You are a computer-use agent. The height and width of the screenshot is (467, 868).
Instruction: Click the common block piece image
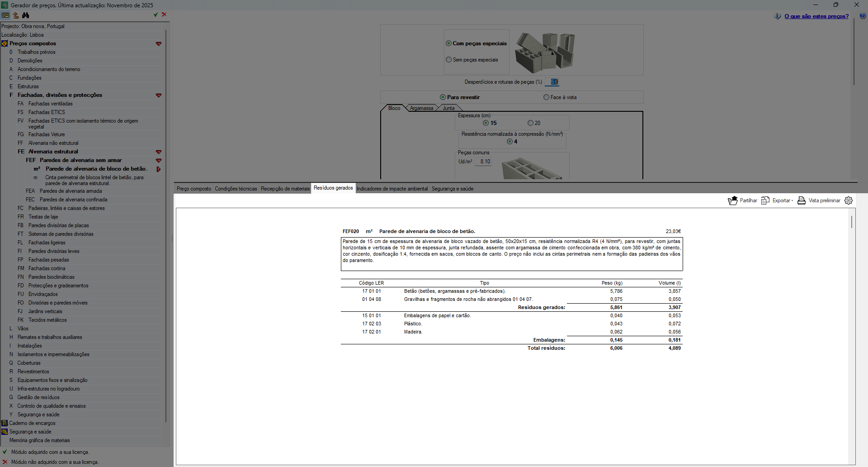pyautogui.click(x=533, y=168)
